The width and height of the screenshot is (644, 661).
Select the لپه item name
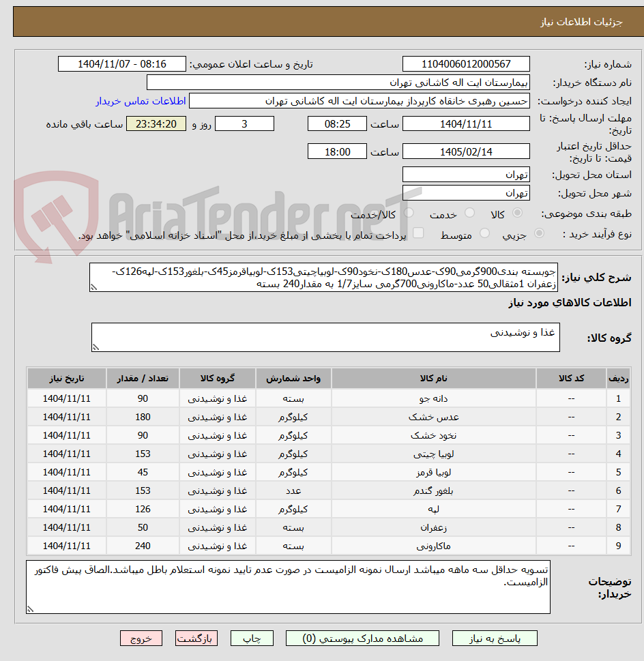click(x=434, y=510)
